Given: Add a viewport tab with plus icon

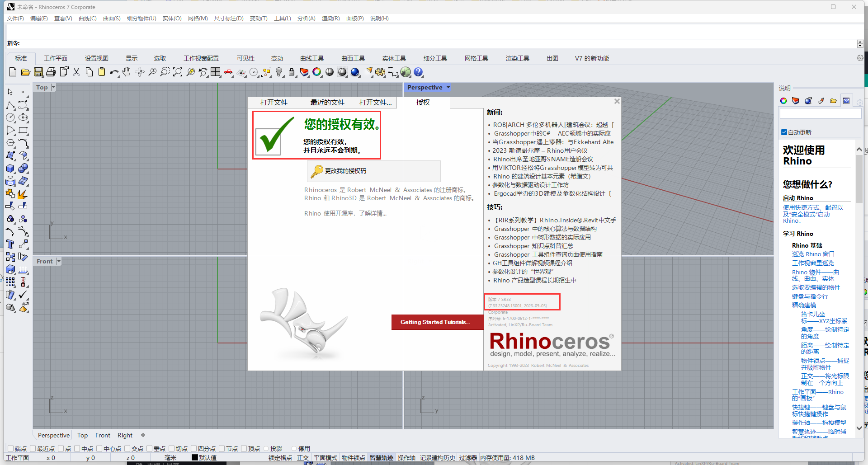Looking at the screenshot, I should point(143,435).
